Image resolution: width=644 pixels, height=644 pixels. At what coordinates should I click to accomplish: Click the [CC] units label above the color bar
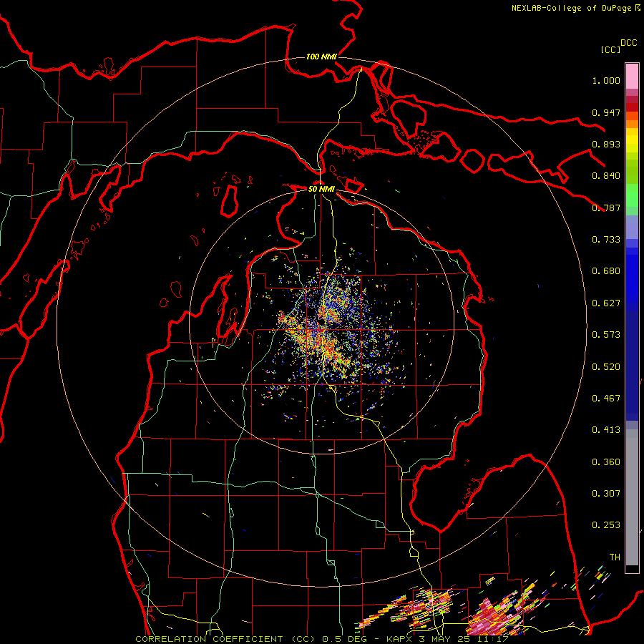tap(610, 49)
